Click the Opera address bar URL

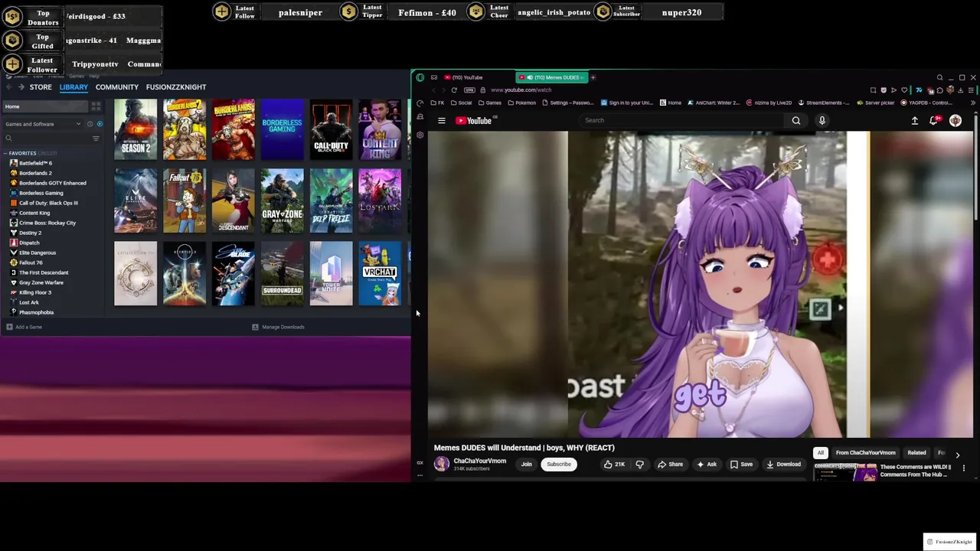[521, 90]
